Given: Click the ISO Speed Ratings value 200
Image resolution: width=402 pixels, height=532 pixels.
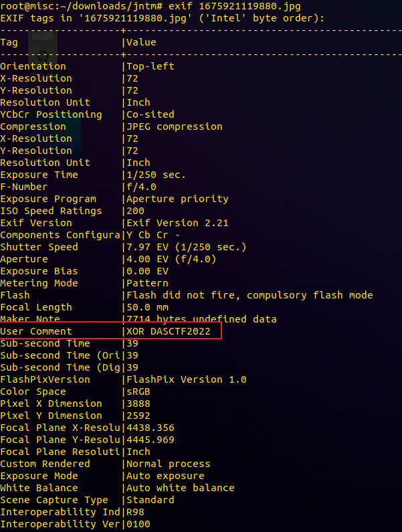Looking at the screenshot, I should [135, 211].
